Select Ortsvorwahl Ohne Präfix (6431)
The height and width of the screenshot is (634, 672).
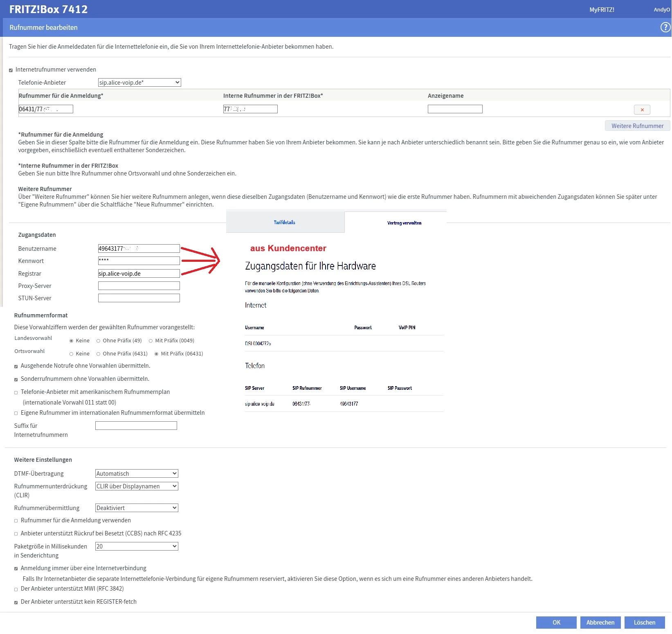coord(98,354)
